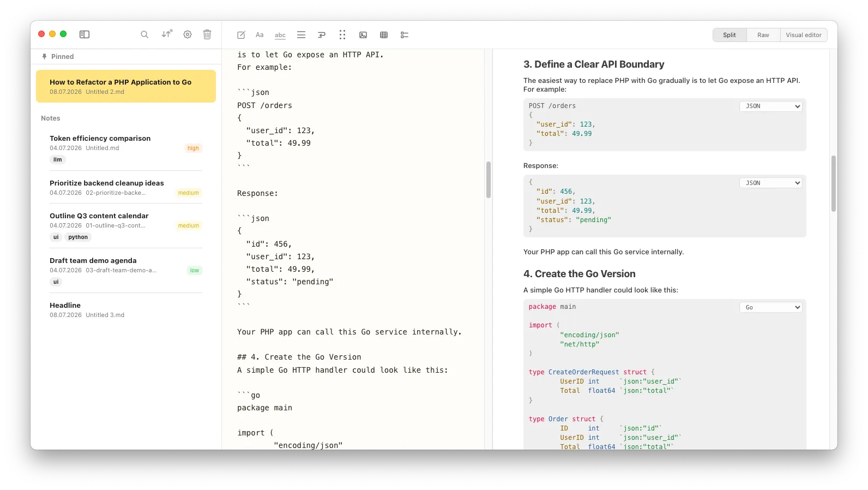Open note Prioritize backend cleanup ideas
The image size is (868, 490).
pos(126,187)
